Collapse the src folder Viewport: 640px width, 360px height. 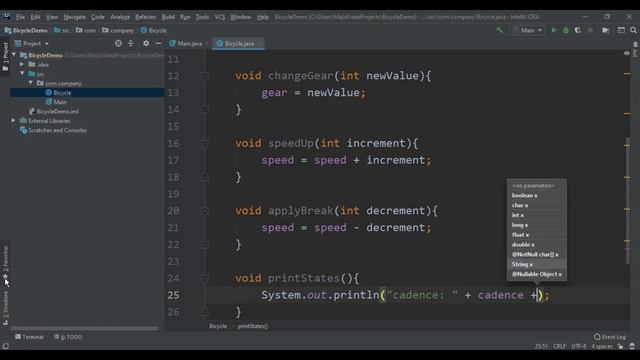pos(22,73)
